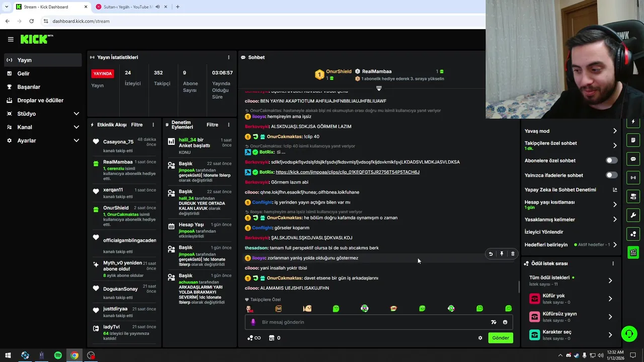Open the emoji picker in chat input

505,322
